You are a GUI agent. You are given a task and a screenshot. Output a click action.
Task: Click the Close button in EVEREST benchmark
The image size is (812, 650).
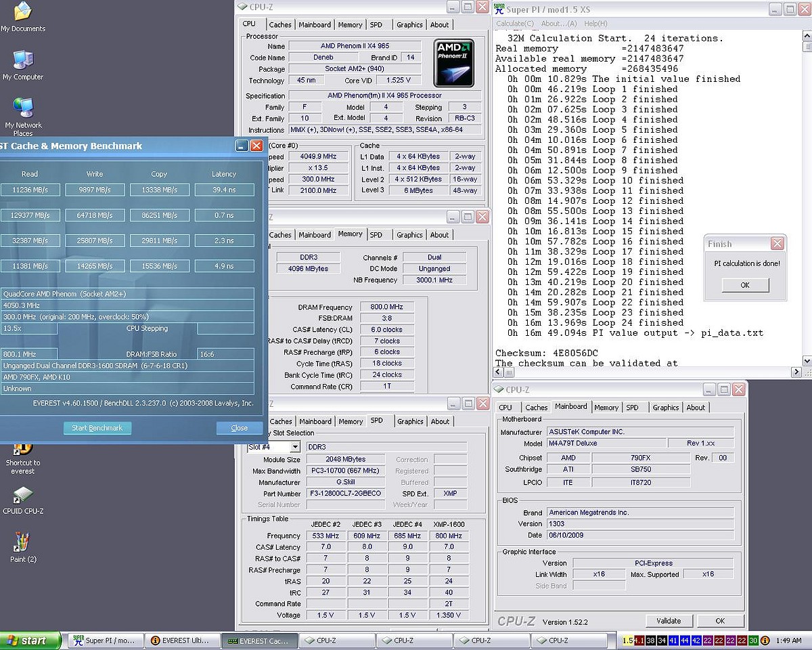(240, 428)
